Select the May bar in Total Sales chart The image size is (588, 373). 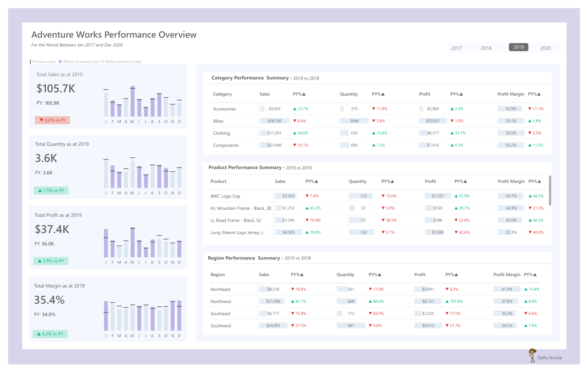coord(132,101)
